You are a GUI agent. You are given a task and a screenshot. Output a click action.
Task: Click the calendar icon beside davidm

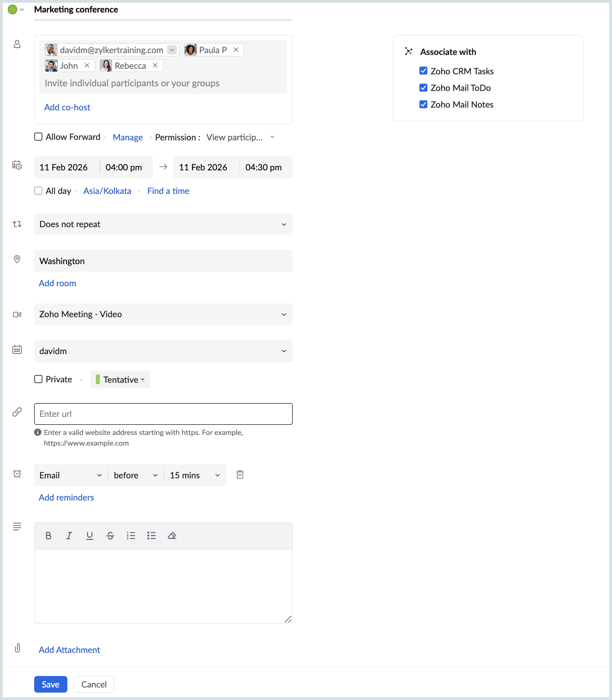click(x=17, y=350)
